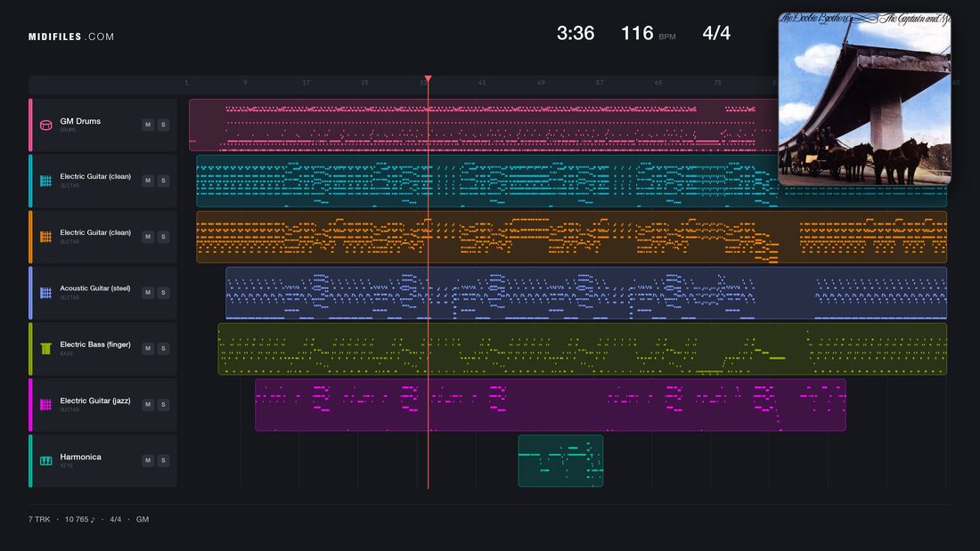
Task: Click bar 65 on the timeline ruler
Action: [658, 83]
